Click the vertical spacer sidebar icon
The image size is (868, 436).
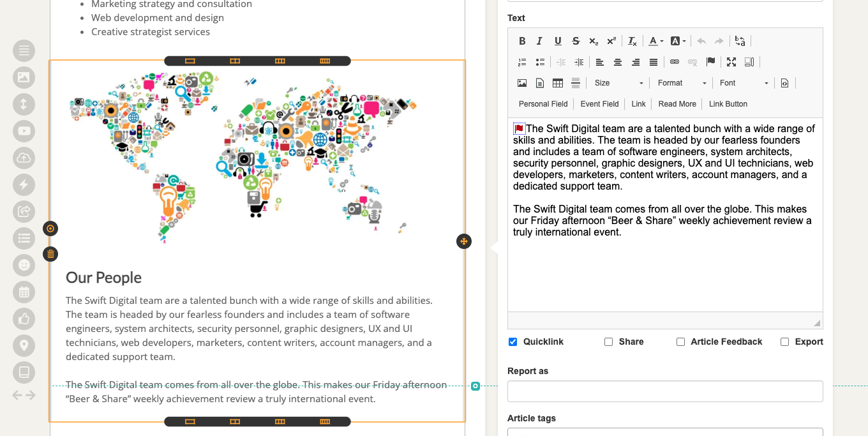click(24, 104)
